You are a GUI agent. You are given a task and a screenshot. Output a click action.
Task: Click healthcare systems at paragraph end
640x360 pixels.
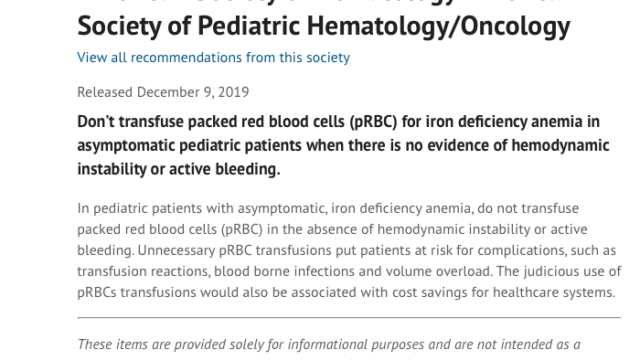(x=554, y=293)
